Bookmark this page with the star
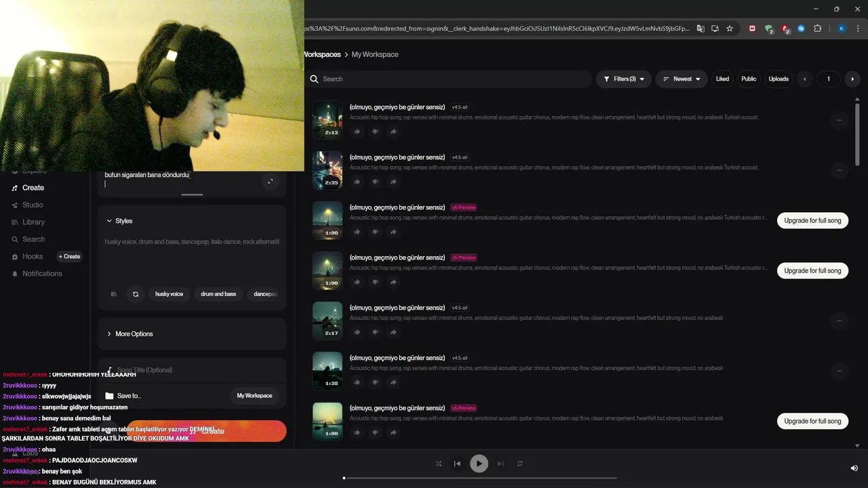The height and width of the screenshot is (488, 868). click(730, 28)
